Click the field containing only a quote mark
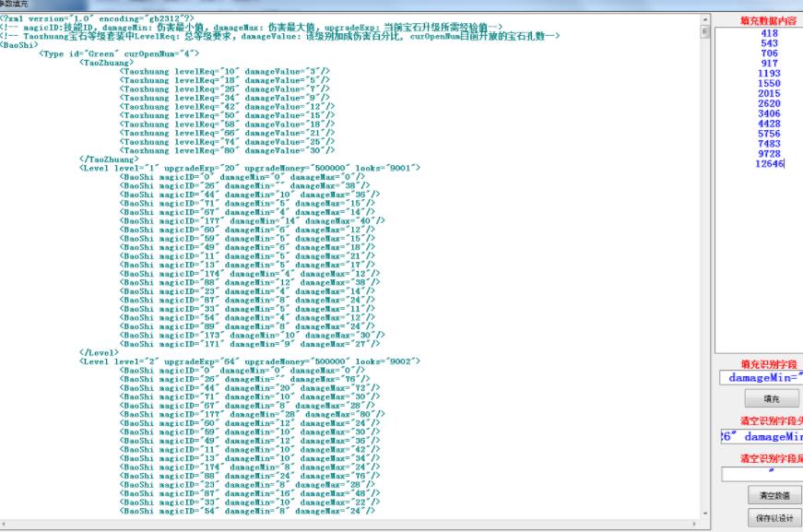The height and width of the screenshot is (532, 803). (762, 474)
